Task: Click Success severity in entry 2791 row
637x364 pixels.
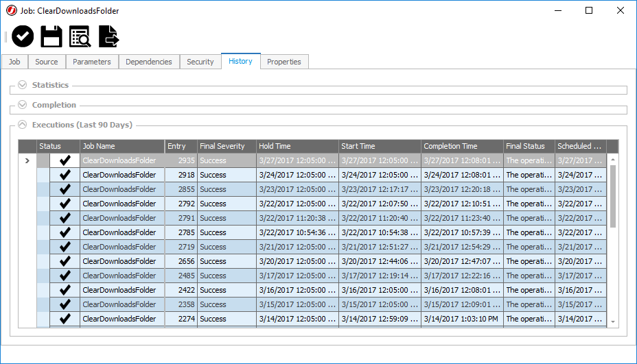Action: click(227, 218)
